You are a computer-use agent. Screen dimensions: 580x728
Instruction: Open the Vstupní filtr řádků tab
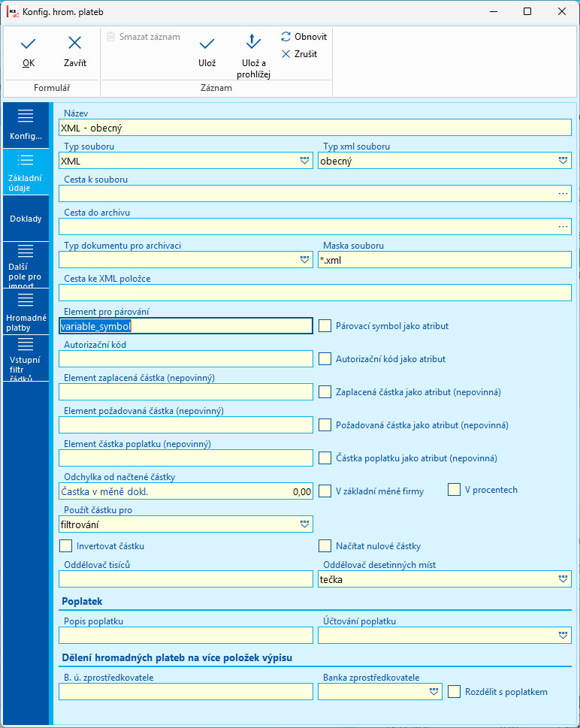[x=26, y=358]
